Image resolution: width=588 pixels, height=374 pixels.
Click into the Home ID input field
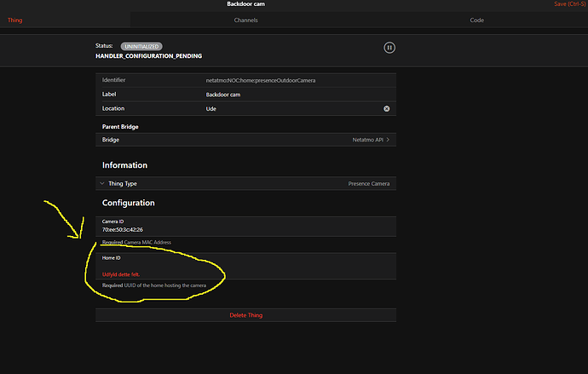pos(245,266)
